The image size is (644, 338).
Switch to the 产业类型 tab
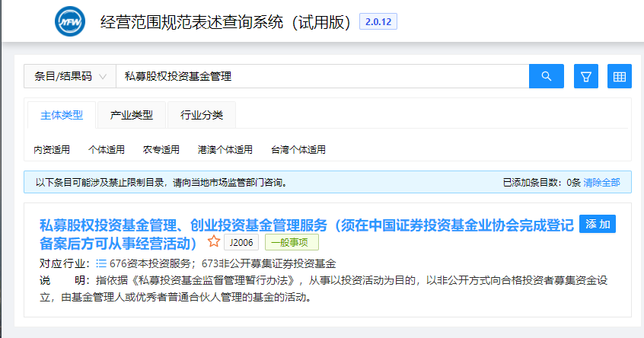pyautogui.click(x=132, y=115)
